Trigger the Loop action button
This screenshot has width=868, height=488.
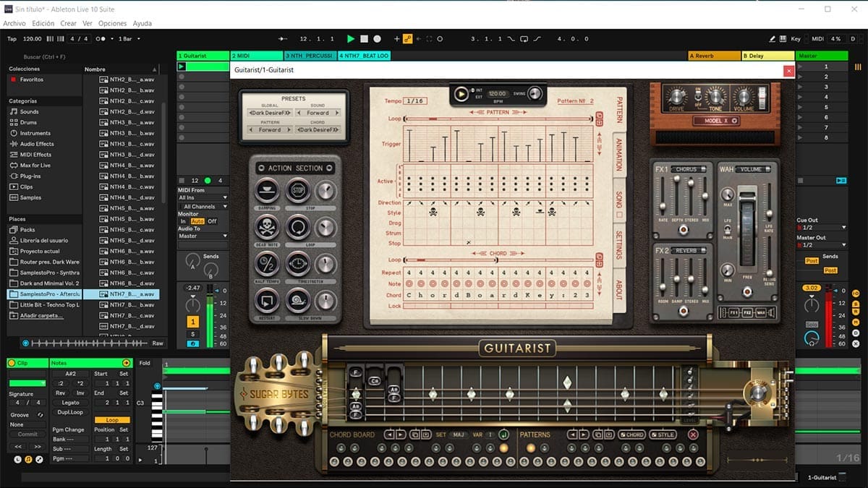click(x=298, y=227)
